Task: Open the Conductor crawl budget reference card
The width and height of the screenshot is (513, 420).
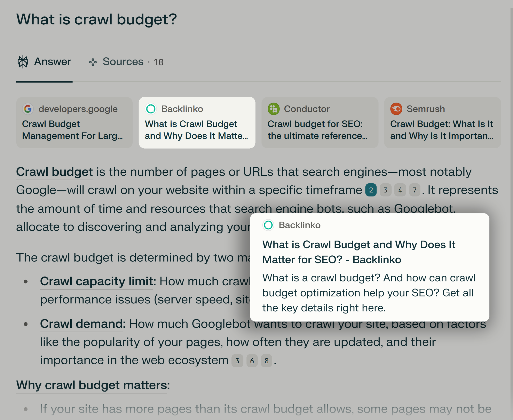Action: (320, 123)
